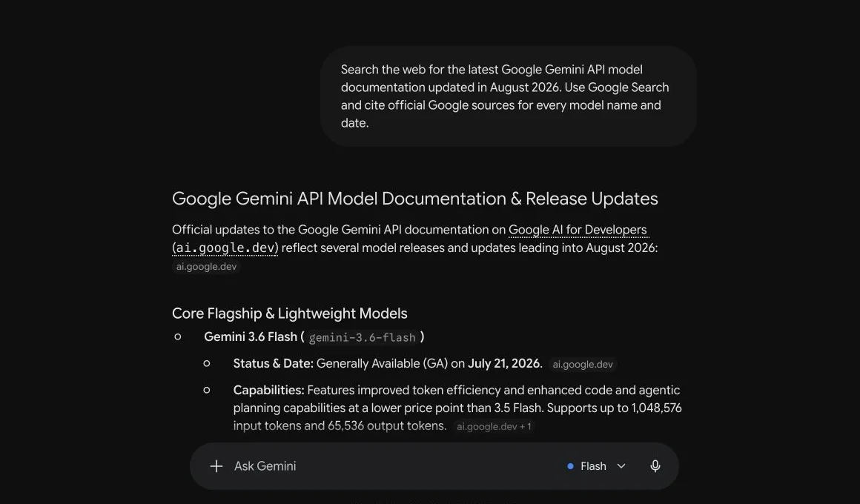860x504 pixels.
Task: Click the Capabilities label
Action: pos(268,390)
